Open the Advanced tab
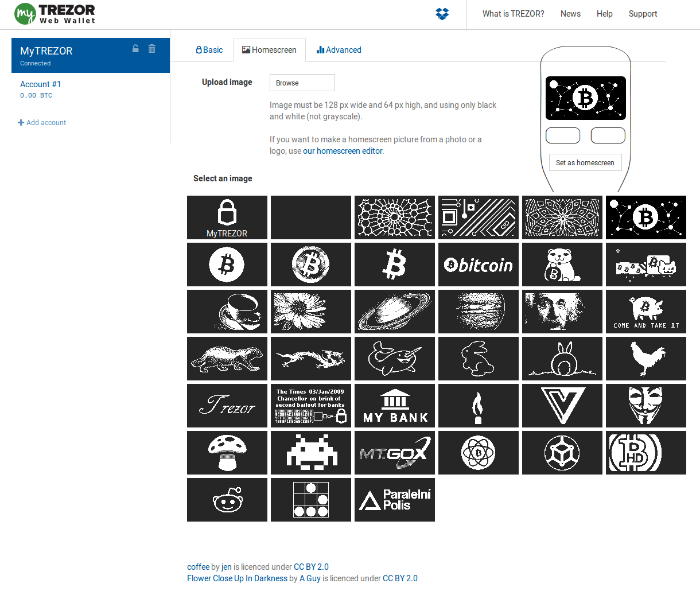 tap(339, 50)
